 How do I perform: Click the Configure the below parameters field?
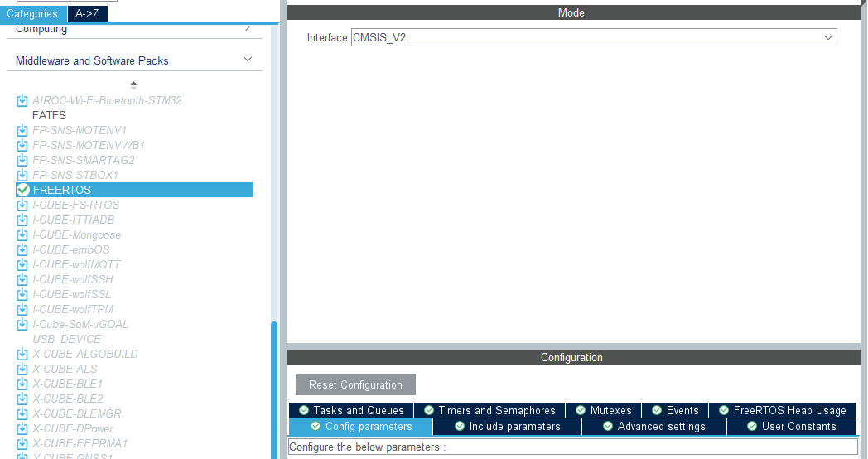point(573,447)
